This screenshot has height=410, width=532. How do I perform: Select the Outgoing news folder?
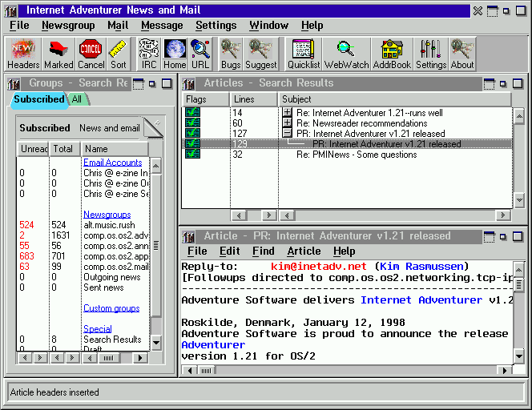coord(112,277)
